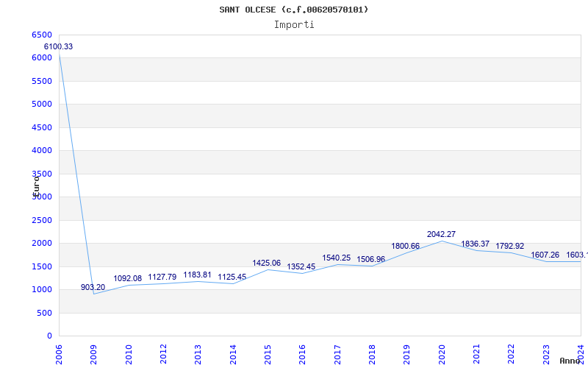Screen dimensions: 588x368
Task: Select the 1183.81 label for 2013
Action: click(197, 275)
